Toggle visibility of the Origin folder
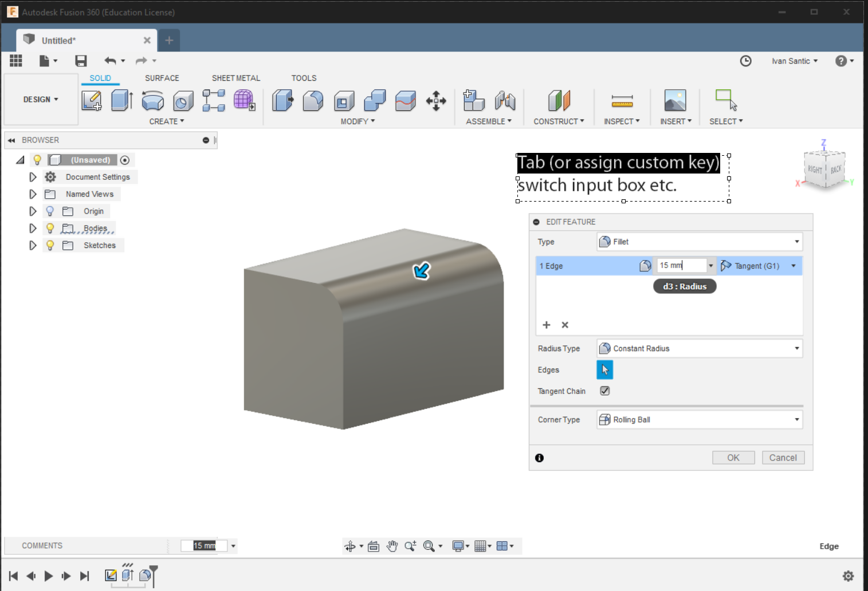This screenshot has height=591, width=868. [50, 211]
